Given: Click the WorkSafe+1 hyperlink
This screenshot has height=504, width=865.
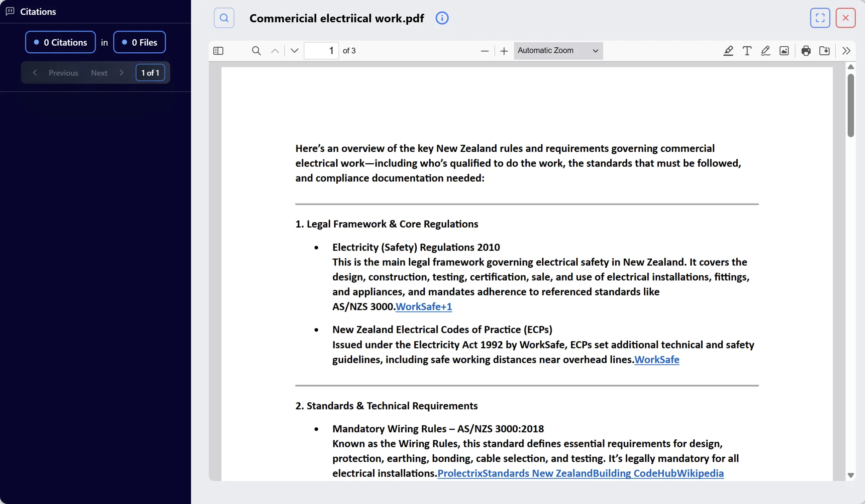Looking at the screenshot, I should 423,306.
